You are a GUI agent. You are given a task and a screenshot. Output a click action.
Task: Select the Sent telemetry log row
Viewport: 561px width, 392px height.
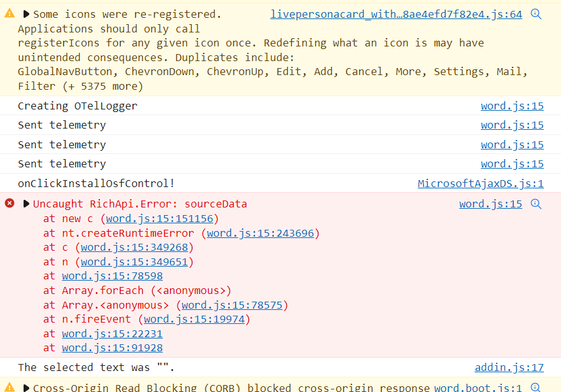[x=62, y=125]
